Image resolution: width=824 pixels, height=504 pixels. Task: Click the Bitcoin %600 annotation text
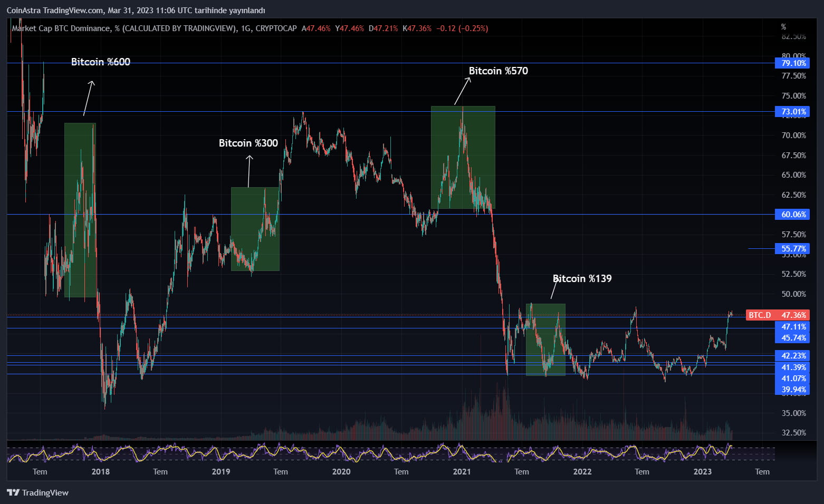(100, 62)
